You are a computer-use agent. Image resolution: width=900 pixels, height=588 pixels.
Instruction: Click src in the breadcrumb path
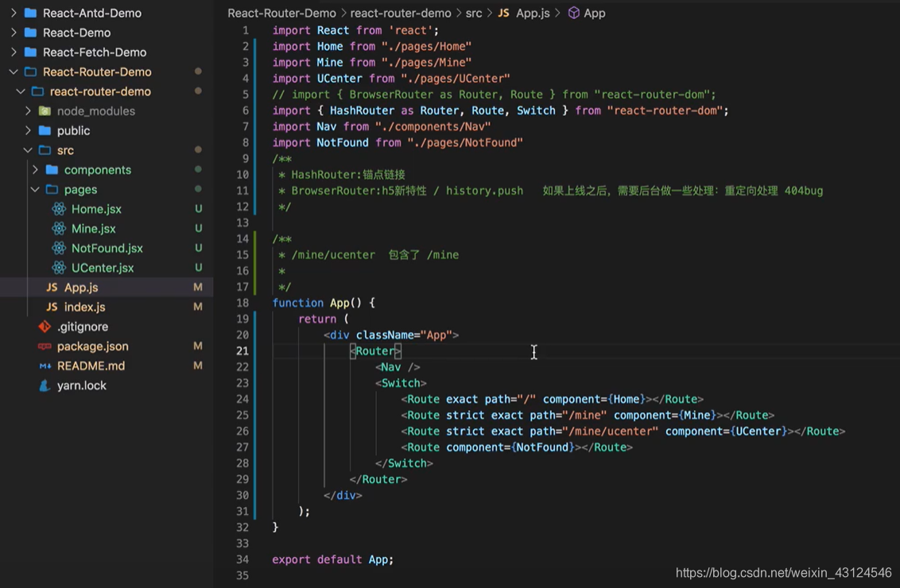(x=474, y=13)
